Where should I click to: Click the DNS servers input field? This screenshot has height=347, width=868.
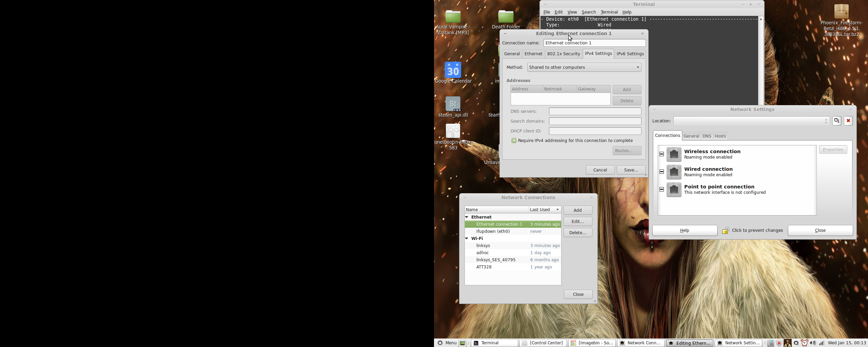click(595, 111)
